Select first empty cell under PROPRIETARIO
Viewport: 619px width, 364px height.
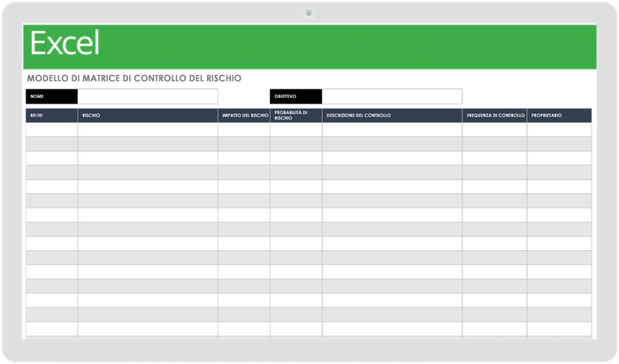coord(560,130)
